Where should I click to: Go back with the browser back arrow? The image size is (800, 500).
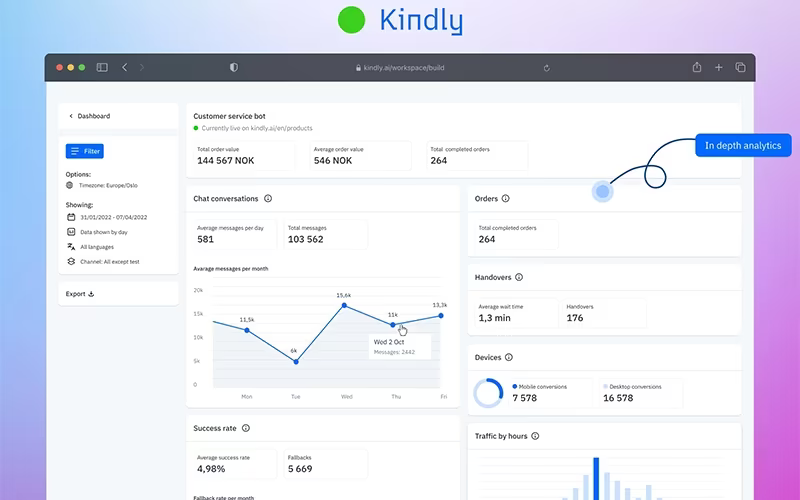pyautogui.click(x=124, y=67)
